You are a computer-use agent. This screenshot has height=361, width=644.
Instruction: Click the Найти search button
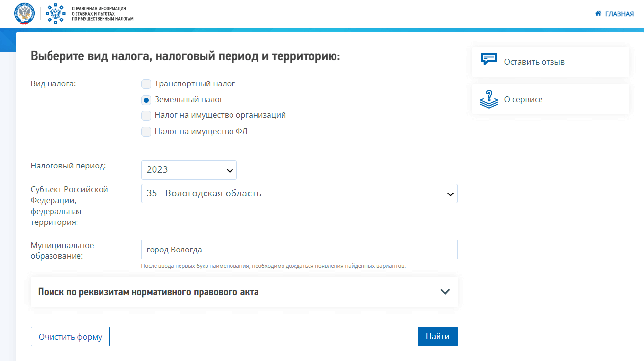(x=437, y=336)
